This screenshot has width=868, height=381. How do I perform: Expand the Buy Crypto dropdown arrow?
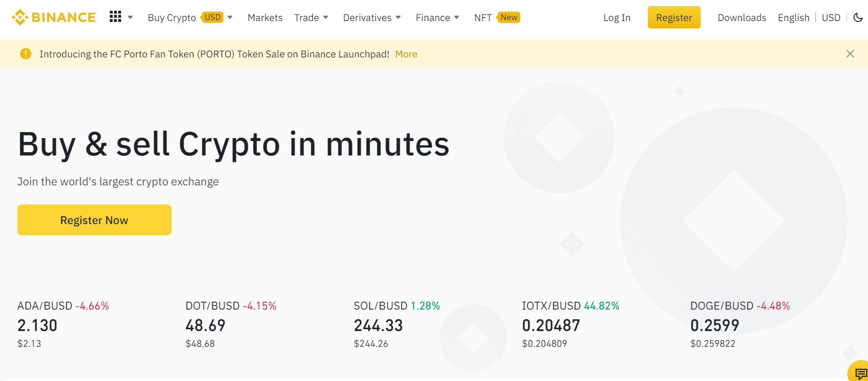(x=230, y=18)
